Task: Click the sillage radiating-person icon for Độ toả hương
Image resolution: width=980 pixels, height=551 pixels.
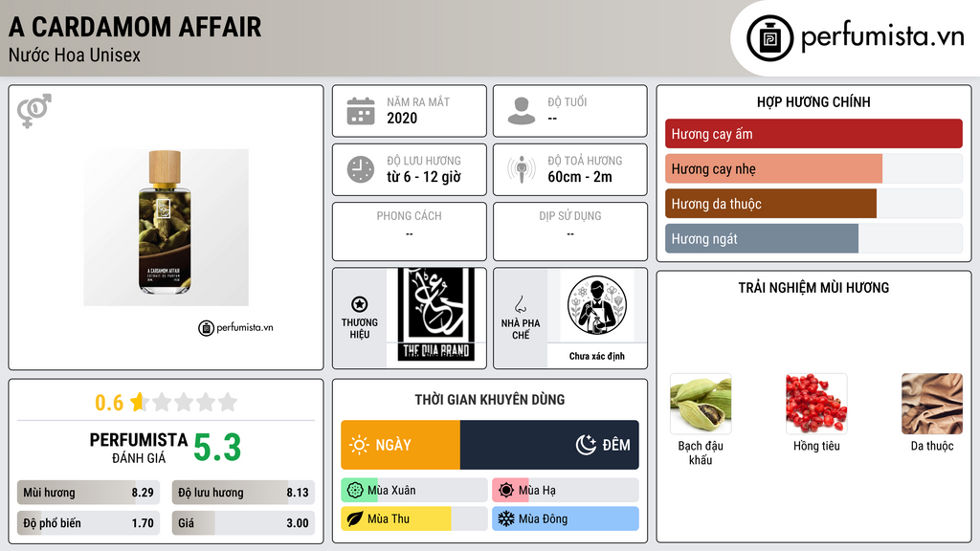Action: [522, 169]
